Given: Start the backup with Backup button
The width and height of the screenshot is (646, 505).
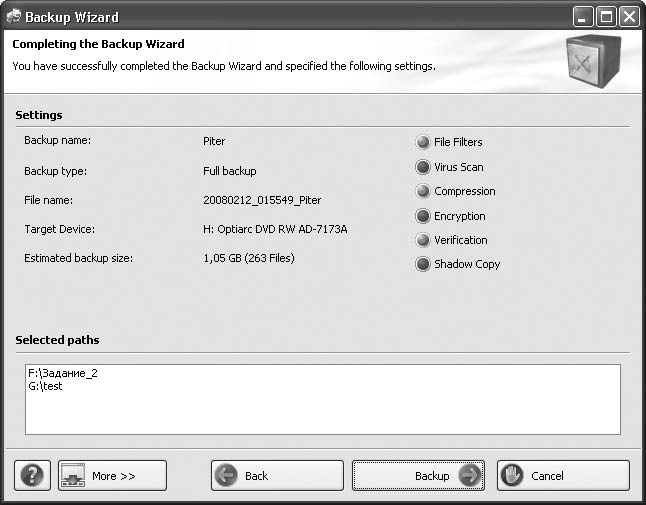Looking at the screenshot, I should tap(418, 476).
